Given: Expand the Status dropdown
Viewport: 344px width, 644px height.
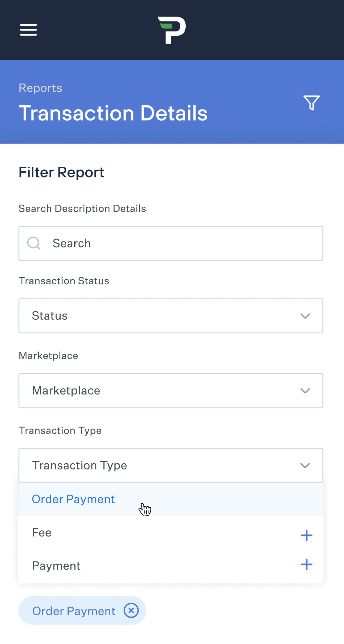Looking at the screenshot, I should (171, 316).
